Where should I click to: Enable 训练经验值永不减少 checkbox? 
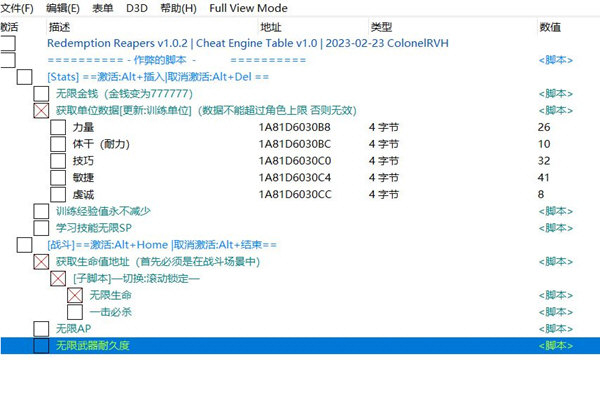click(41, 211)
